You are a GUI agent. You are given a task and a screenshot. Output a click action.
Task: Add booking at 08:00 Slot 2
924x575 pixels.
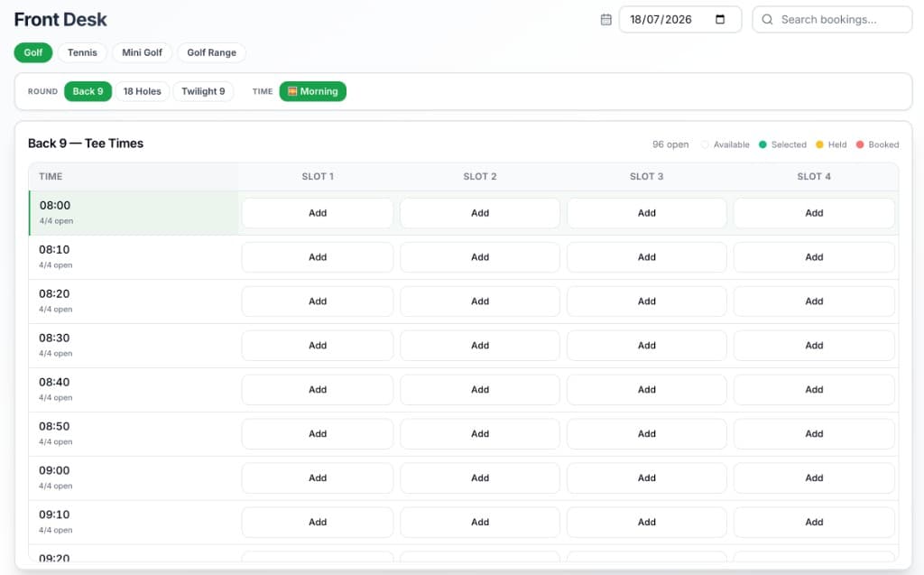click(x=480, y=213)
